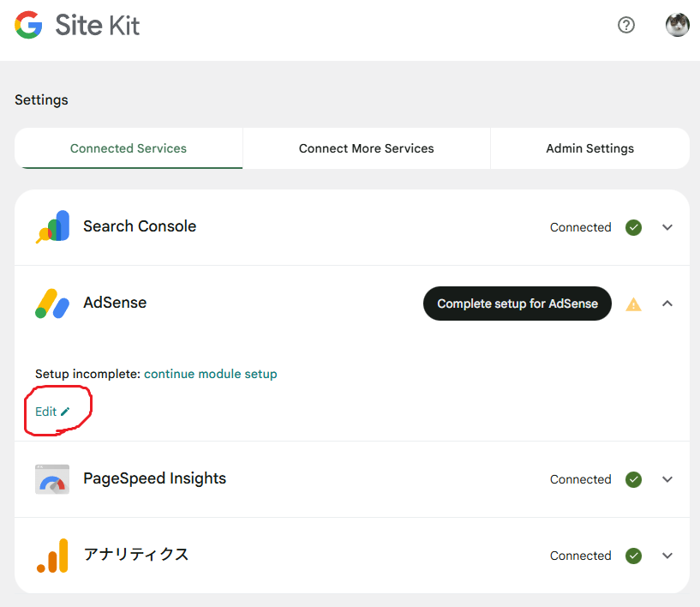Expand the PageSpeed Insights chevron
The width and height of the screenshot is (700, 607).
point(668,479)
